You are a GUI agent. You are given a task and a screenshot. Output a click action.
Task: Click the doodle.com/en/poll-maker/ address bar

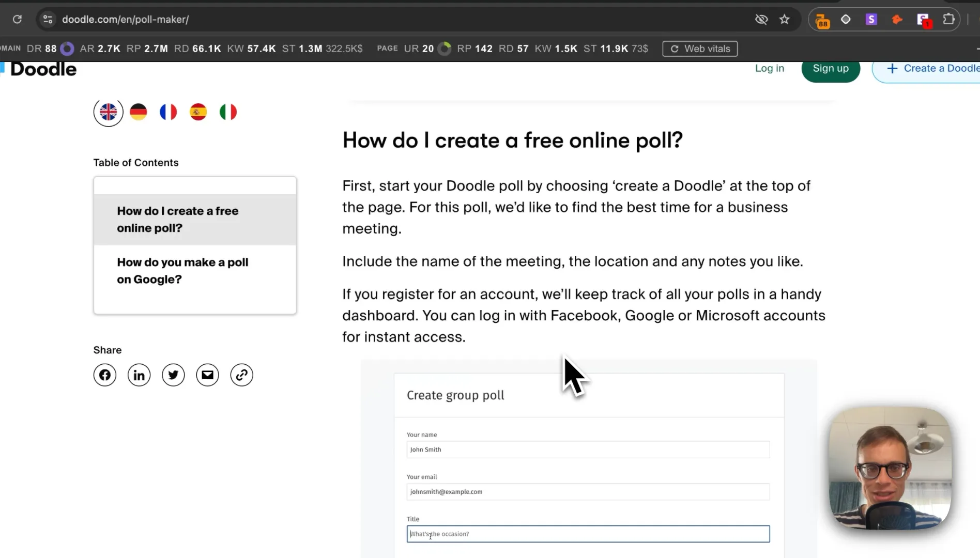[125, 19]
